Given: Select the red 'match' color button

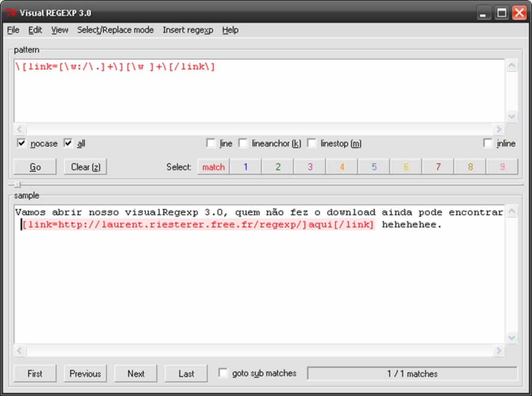Looking at the screenshot, I should pos(213,167).
